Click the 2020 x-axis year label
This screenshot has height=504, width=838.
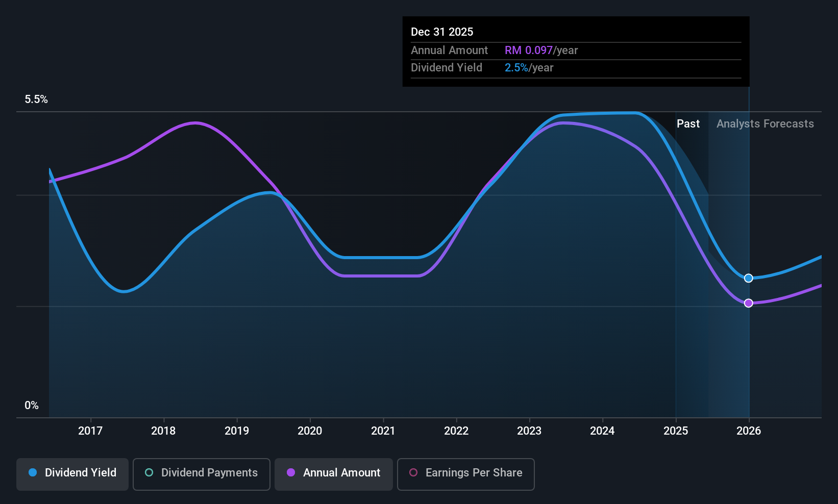(310, 431)
